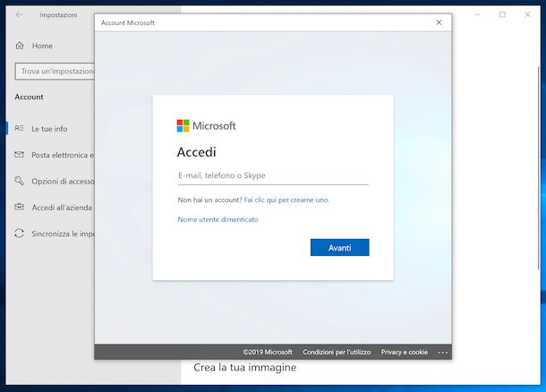Click the ©2019 Microsoft footer text

pyautogui.click(x=268, y=352)
